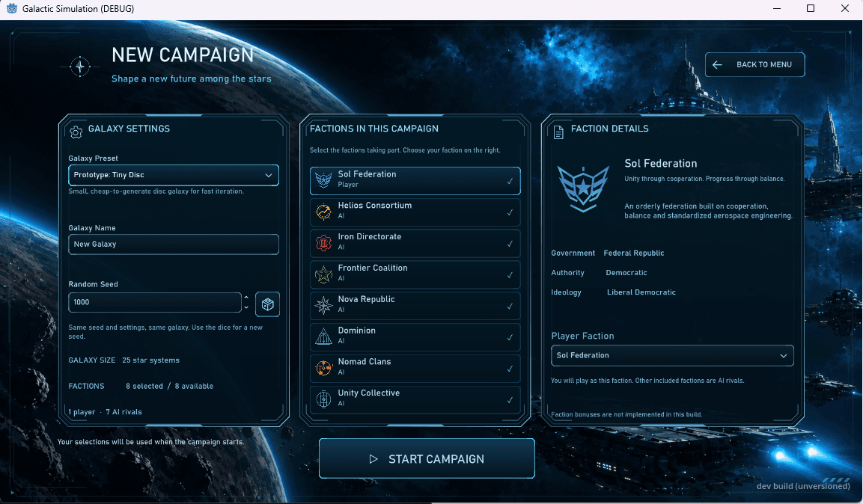Click the Sol Federation faction emblem icon in the list
Screen dimensions: 863x504
click(323, 179)
